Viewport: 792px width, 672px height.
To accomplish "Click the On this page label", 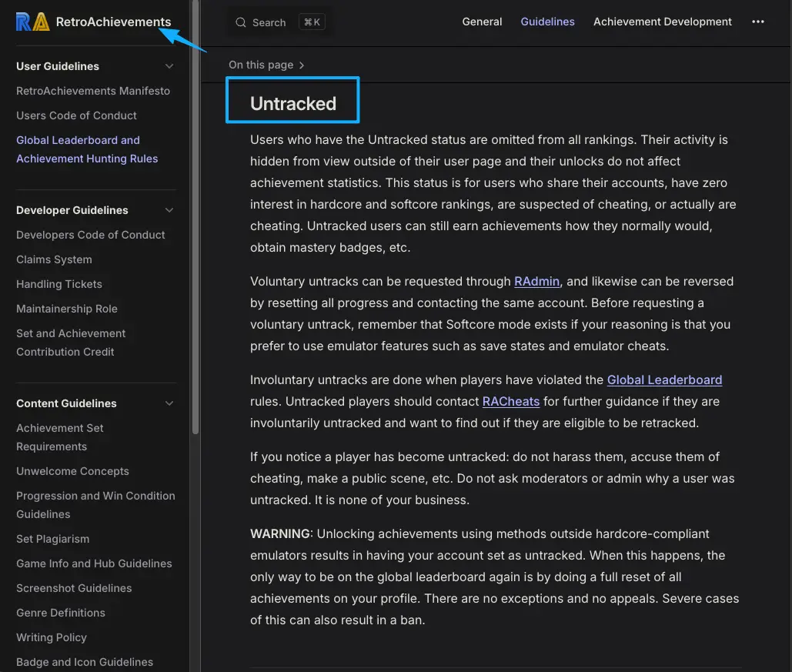I will click(261, 65).
